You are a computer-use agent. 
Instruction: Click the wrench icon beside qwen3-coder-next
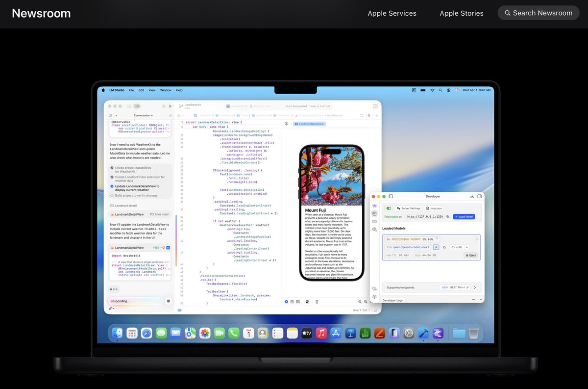click(x=436, y=247)
